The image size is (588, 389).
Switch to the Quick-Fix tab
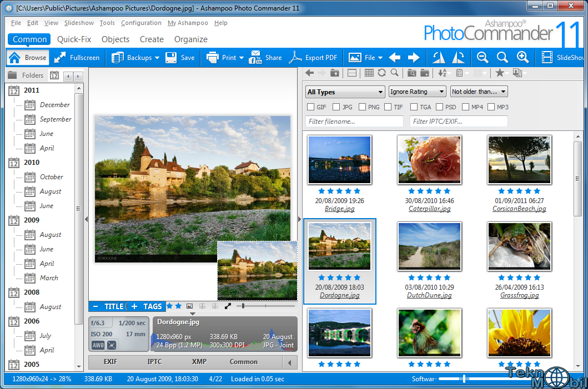point(74,39)
